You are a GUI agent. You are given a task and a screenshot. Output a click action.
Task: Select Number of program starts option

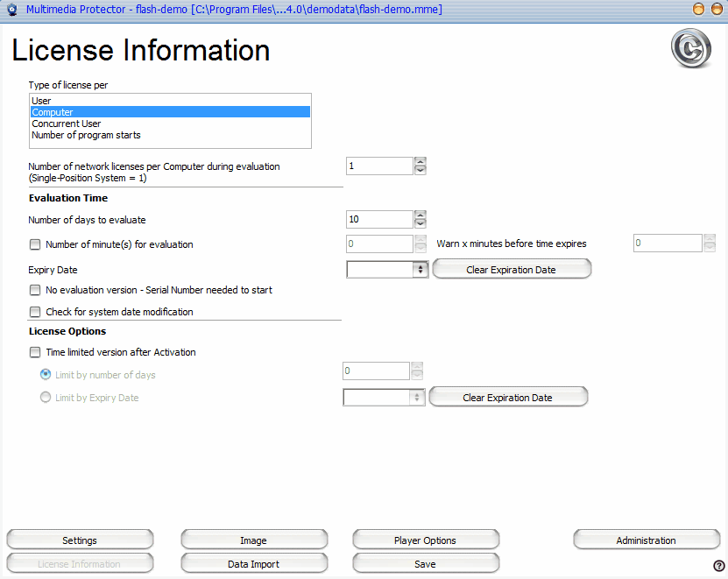point(86,135)
